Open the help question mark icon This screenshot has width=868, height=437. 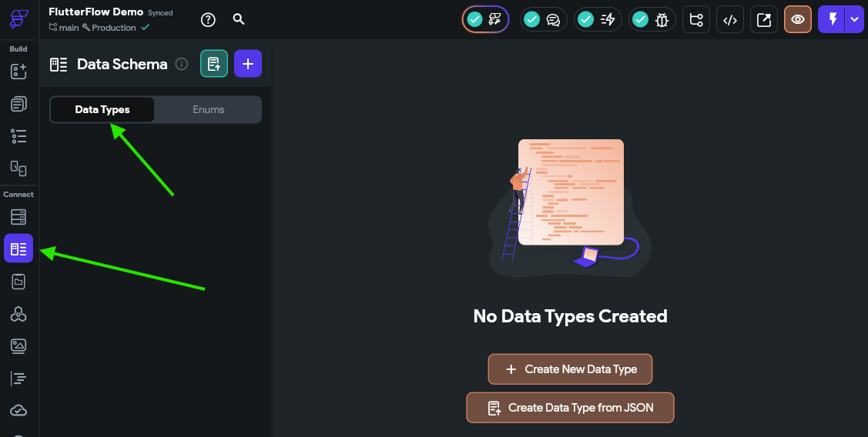click(208, 19)
